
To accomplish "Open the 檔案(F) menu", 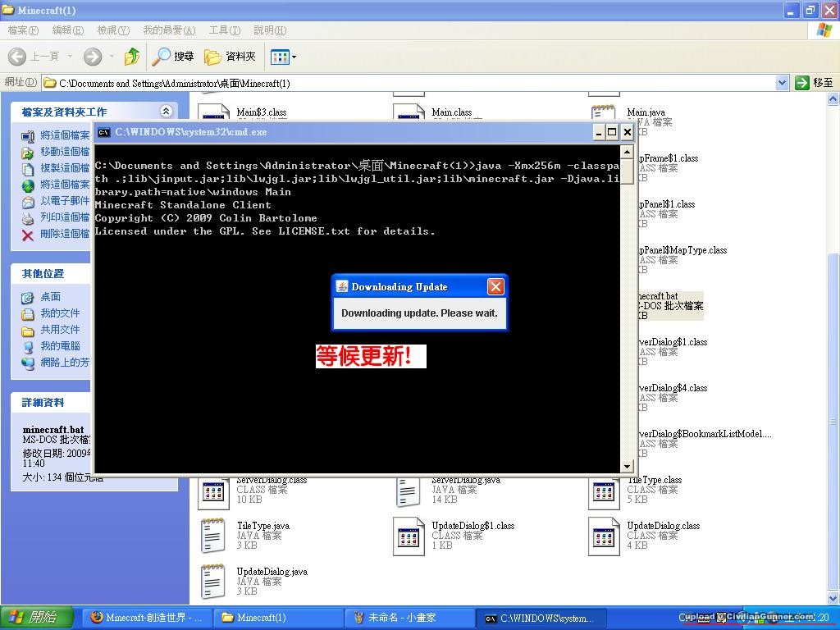I will tap(23, 30).
